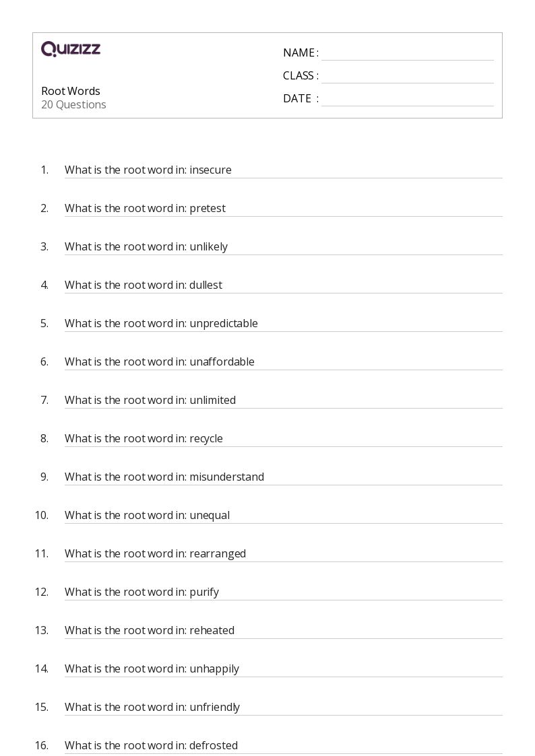
Task: Click the DATE input line
Action: tap(407, 99)
